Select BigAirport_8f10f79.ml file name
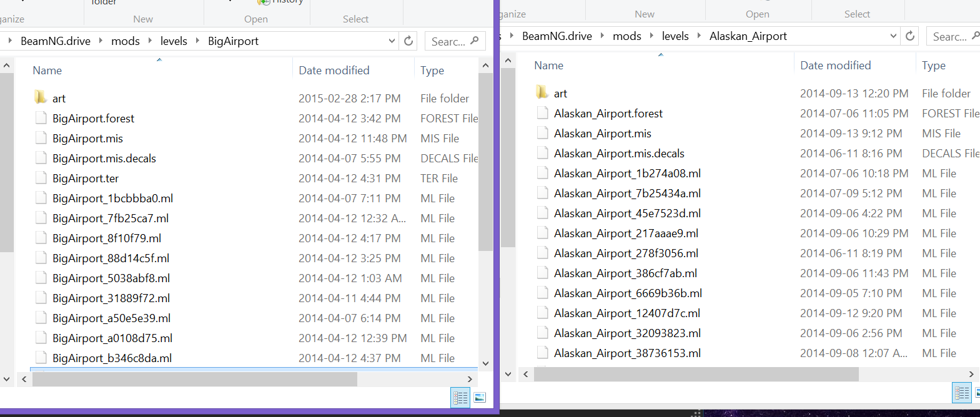The image size is (980, 417). pyautogui.click(x=107, y=238)
